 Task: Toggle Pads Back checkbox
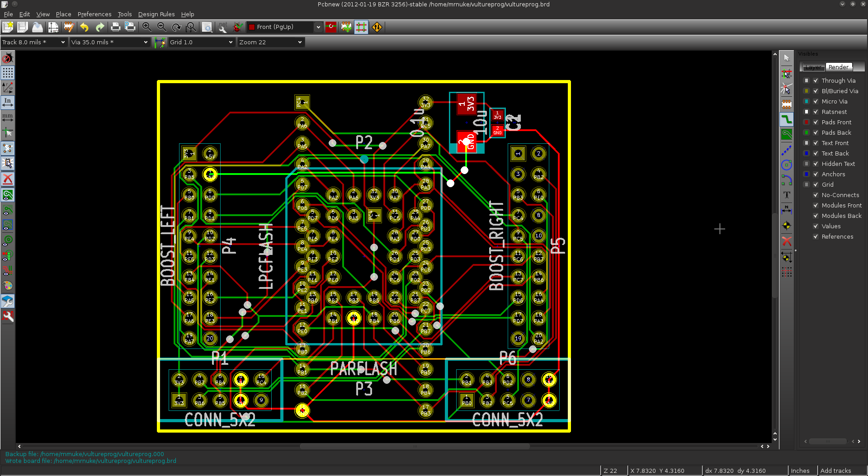tap(816, 132)
